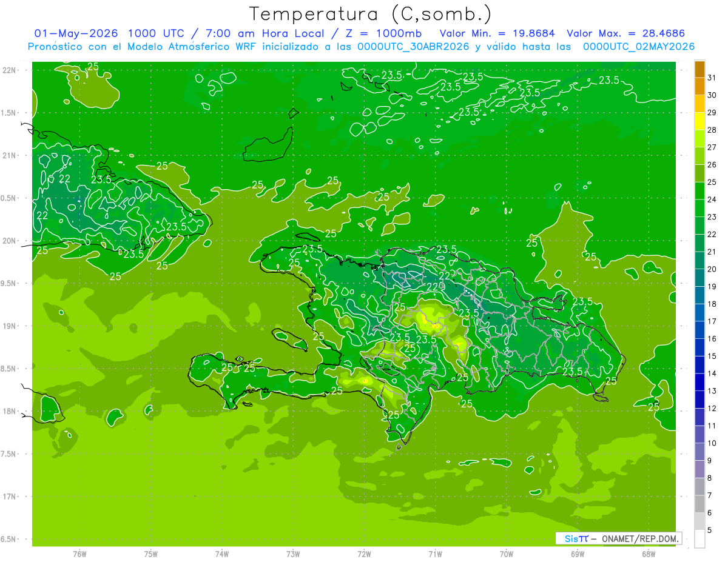
Task: Click the Sis ONAMET/REP.DOM. watermark label
Action: [619, 538]
